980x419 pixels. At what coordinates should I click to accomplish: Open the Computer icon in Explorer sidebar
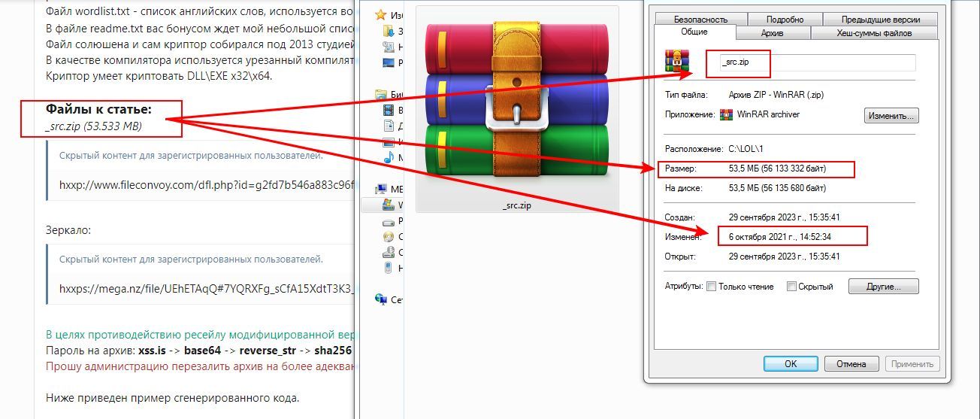pos(382,189)
